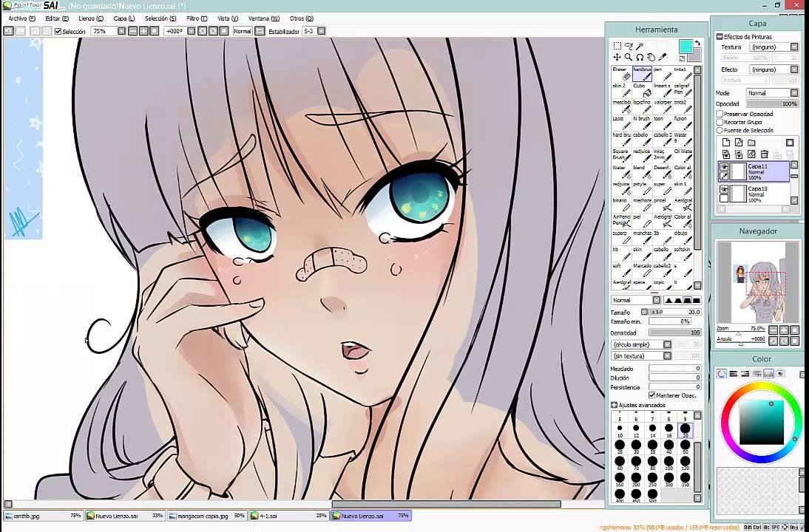Click the Opacidad slider bar
This screenshot has height=532, width=809.
(769, 103)
